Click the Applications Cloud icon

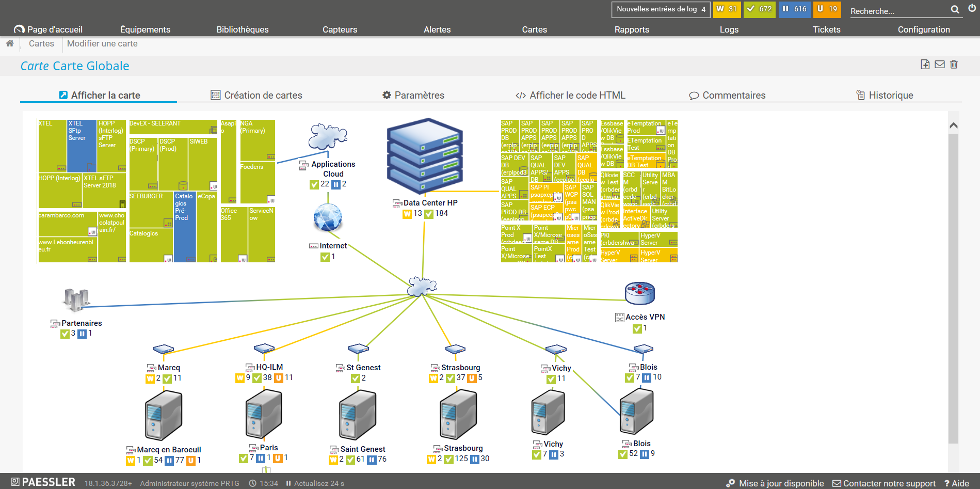point(328,137)
